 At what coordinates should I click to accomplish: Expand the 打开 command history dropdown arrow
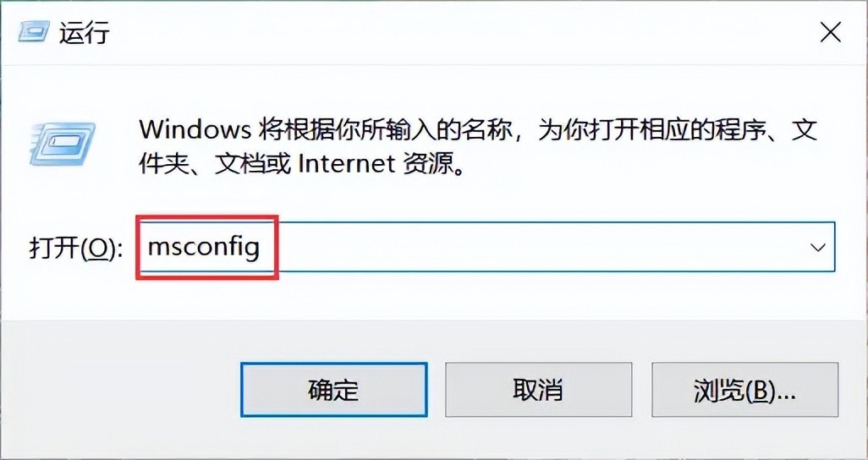click(x=818, y=248)
